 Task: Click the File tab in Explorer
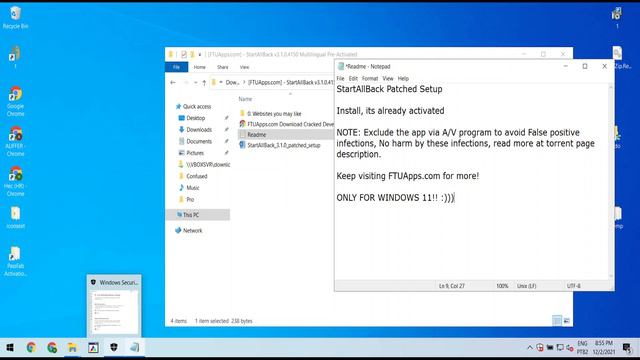(176, 67)
